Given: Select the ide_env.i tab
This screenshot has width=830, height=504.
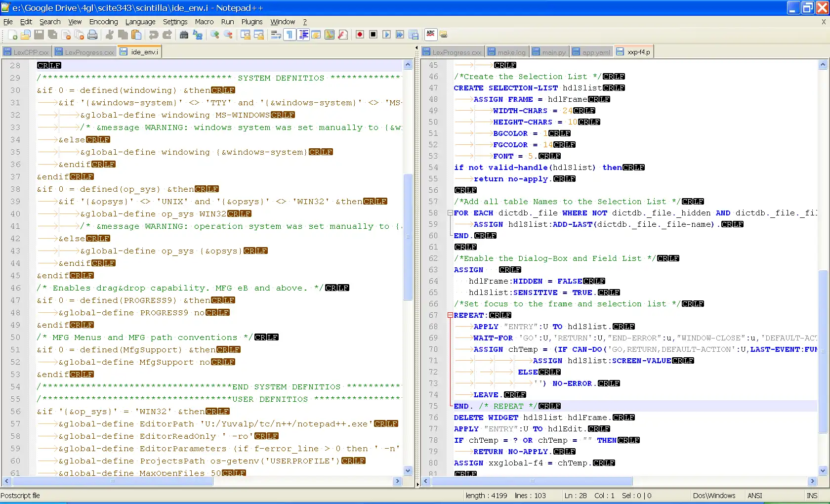Looking at the screenshot, I should 139,51.
